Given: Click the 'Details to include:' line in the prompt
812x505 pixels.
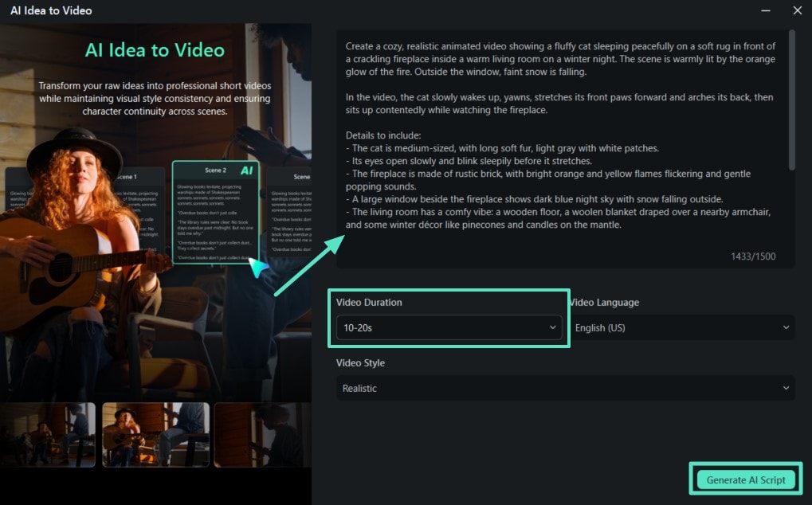Looking at the screenshot, I should point(383,135).
